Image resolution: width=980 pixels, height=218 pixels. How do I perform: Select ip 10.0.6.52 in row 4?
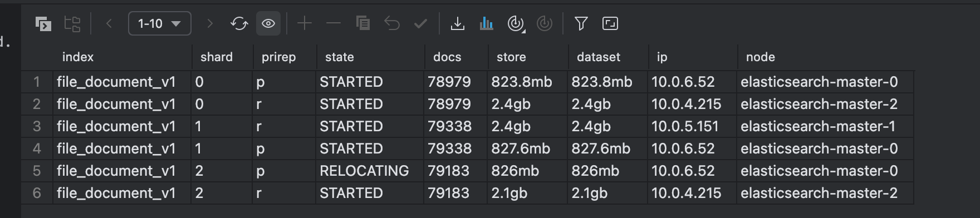(x=692, y=148)
